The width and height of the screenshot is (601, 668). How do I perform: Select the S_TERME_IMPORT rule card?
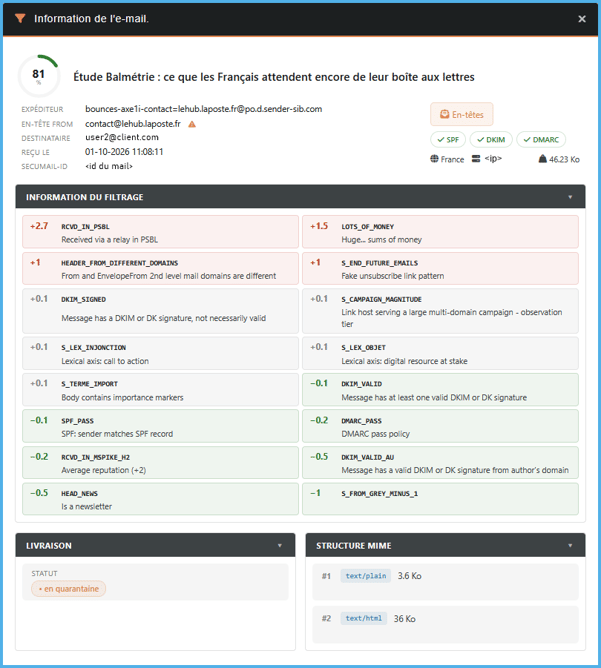(x=160, y=390)
